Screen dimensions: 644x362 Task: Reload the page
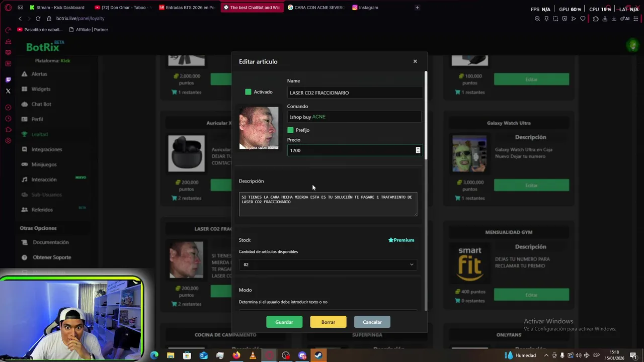38,19
